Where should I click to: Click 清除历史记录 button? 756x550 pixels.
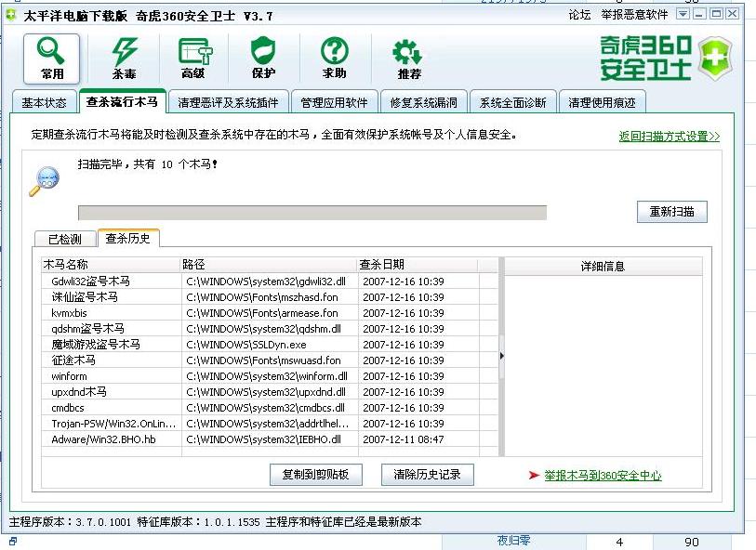427,475
